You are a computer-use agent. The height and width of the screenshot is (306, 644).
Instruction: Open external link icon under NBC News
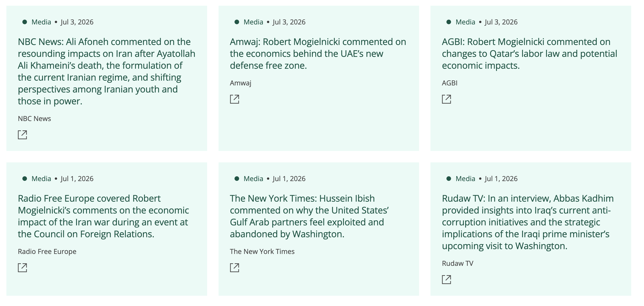pos(23,135)
